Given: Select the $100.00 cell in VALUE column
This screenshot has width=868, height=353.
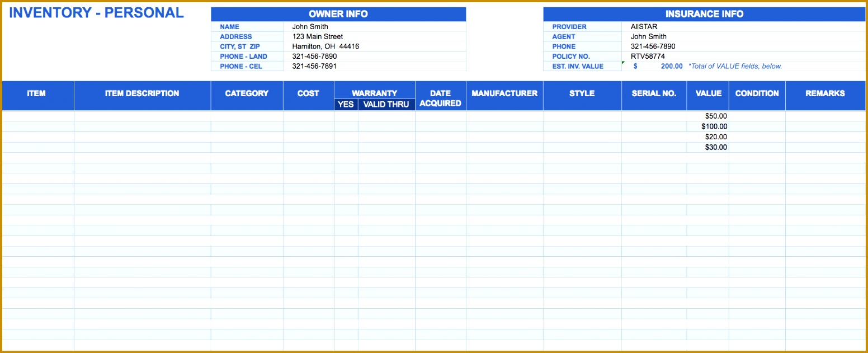Looking at the screenshot, I should [x=710, y=126].
